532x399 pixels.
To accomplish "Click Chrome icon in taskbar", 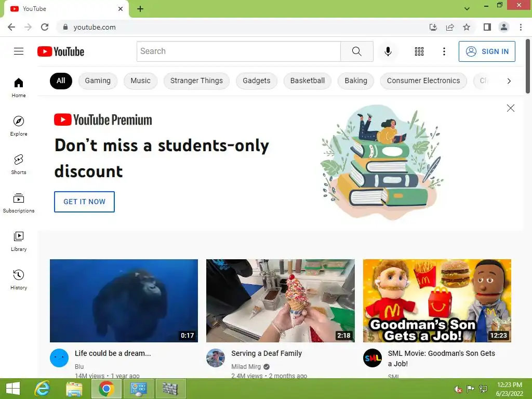I will pos(106,389).
